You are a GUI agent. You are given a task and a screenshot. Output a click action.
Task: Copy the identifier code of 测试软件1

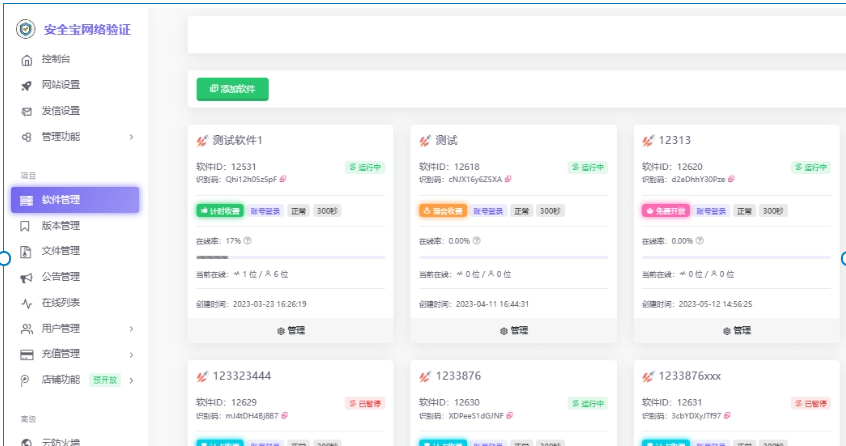(x=283, y=179)
